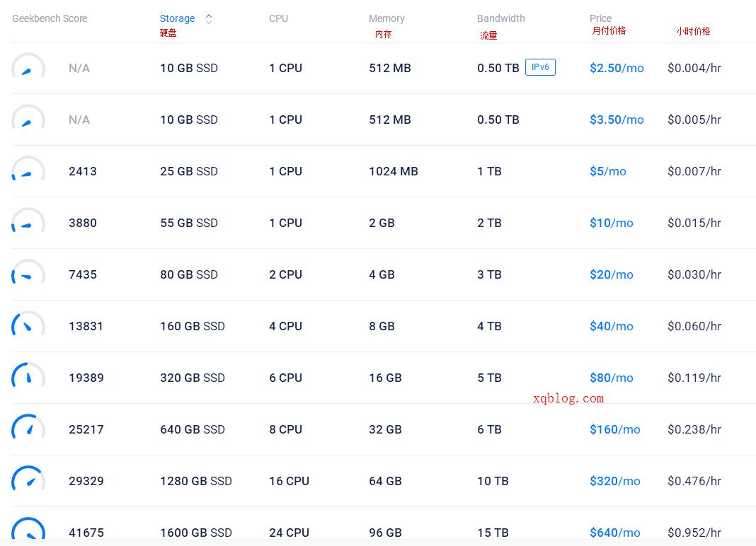Choose the $20/mo plan link

(612, 274)
